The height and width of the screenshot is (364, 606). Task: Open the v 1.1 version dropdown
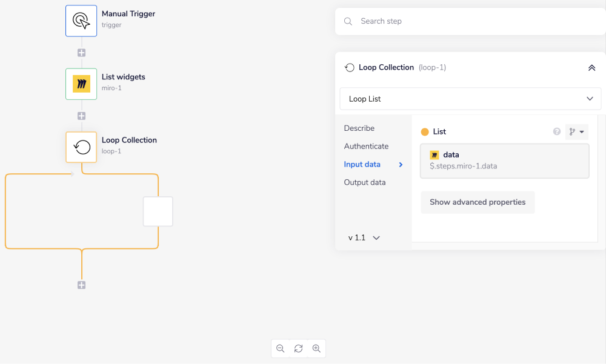pyautogui.click(x=364, y=238)
